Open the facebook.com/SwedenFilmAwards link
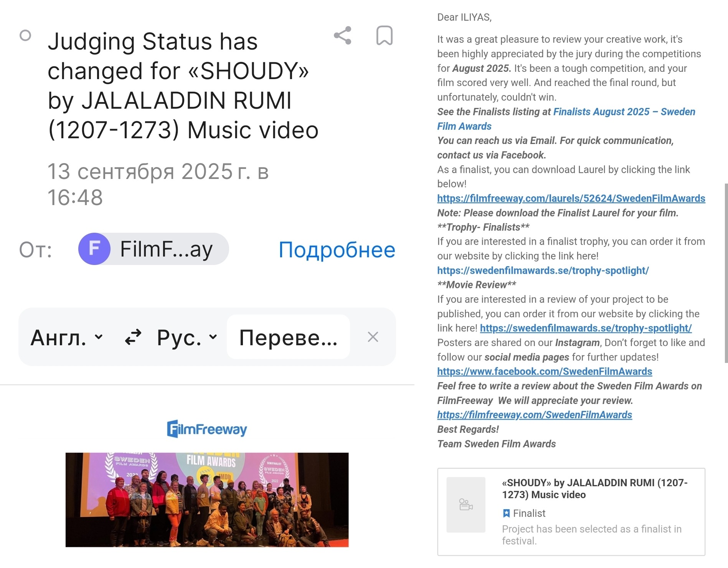This screenshot has width=728, height=568. click(x=545, y=371)
